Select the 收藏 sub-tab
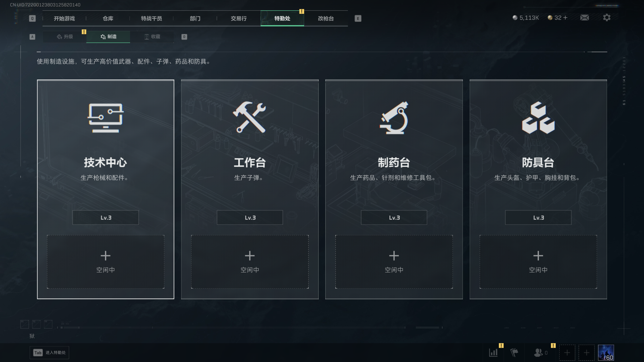Viewport: 644px width, 362px height. (x=152, y=37)
